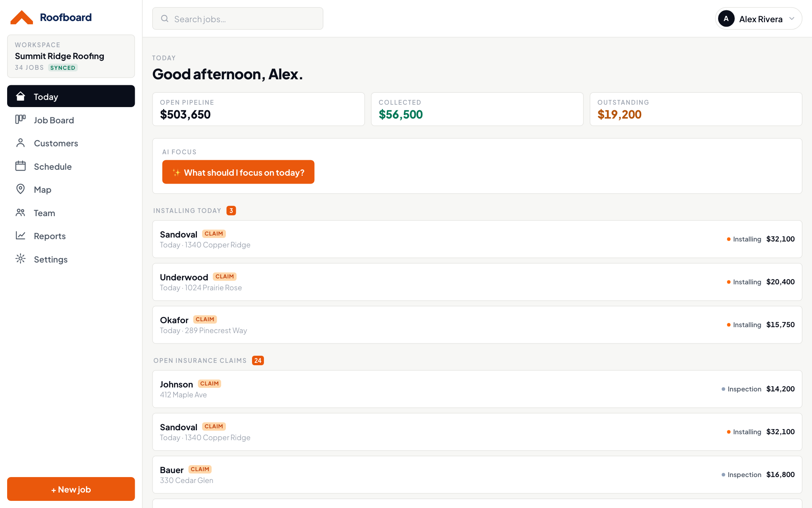Open the Okafor job at 289 Pinecrest Way
Screen dimensions: 812x508
coord(477,325)
